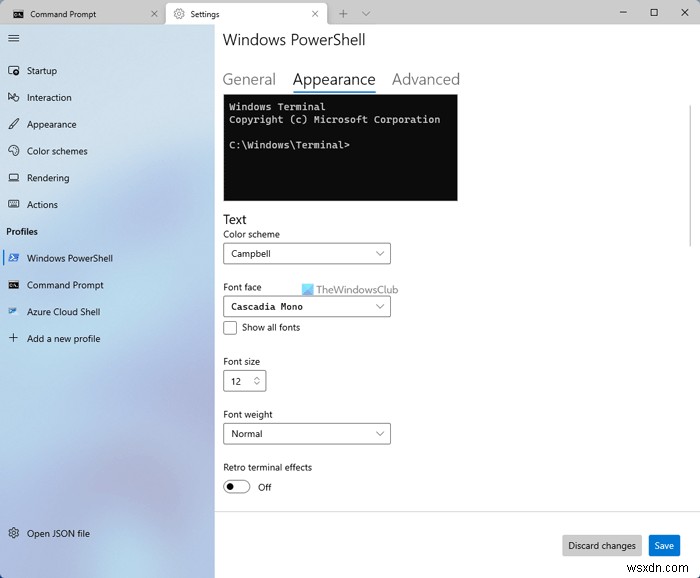The image size is (700, 578).
Task: Click the Settings tab gear icon
Action: point(179,14)
